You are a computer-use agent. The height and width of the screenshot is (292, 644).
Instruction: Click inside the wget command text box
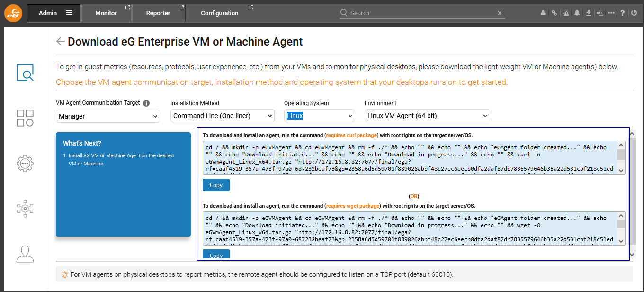[x=410, y=228]
